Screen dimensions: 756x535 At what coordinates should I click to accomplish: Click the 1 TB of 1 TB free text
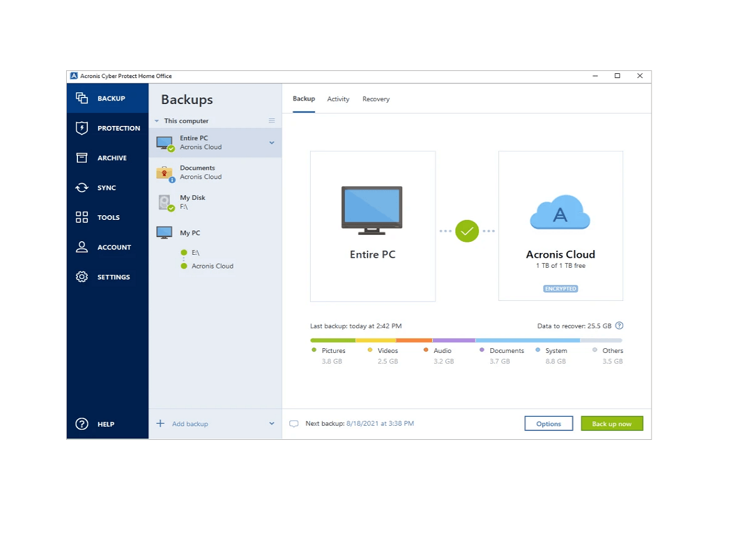point(561,266)
